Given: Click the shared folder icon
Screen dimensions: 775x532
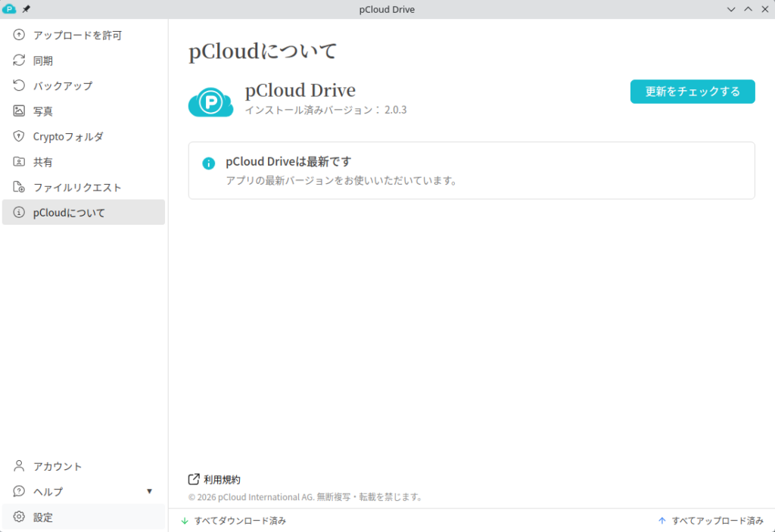Looking at the screenshot, I should [20, 162].
